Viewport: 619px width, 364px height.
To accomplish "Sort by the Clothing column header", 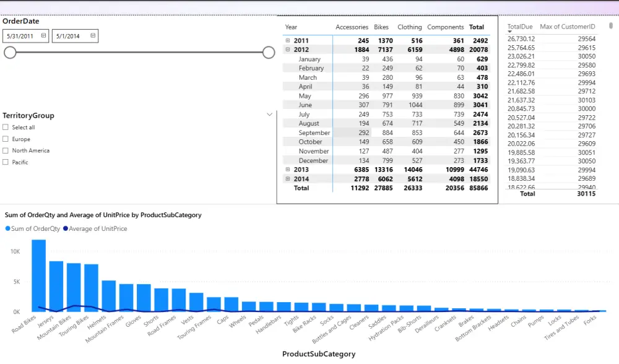I will pos(409,27).
